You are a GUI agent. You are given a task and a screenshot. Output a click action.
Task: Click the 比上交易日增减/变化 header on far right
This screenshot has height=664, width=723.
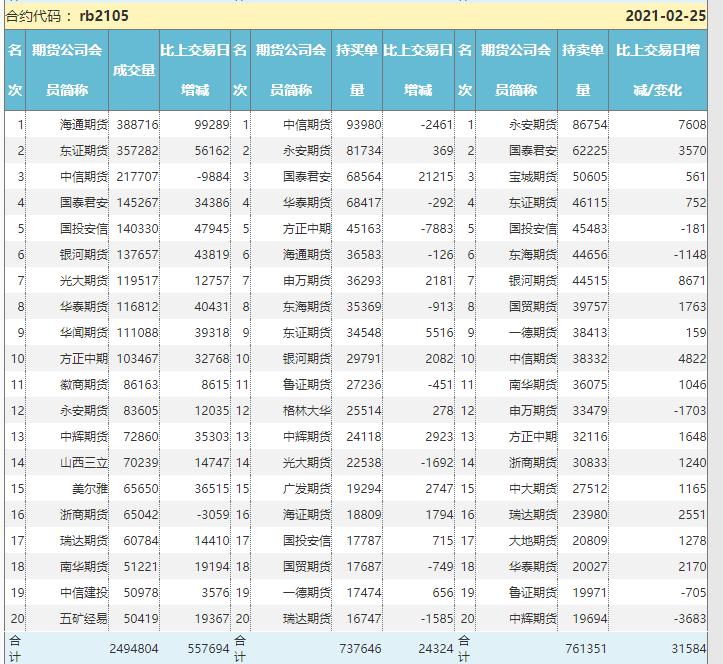(658, 70)
